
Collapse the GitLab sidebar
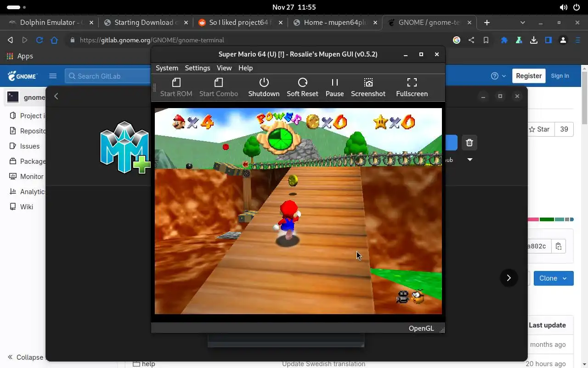(x=25, y=357)
